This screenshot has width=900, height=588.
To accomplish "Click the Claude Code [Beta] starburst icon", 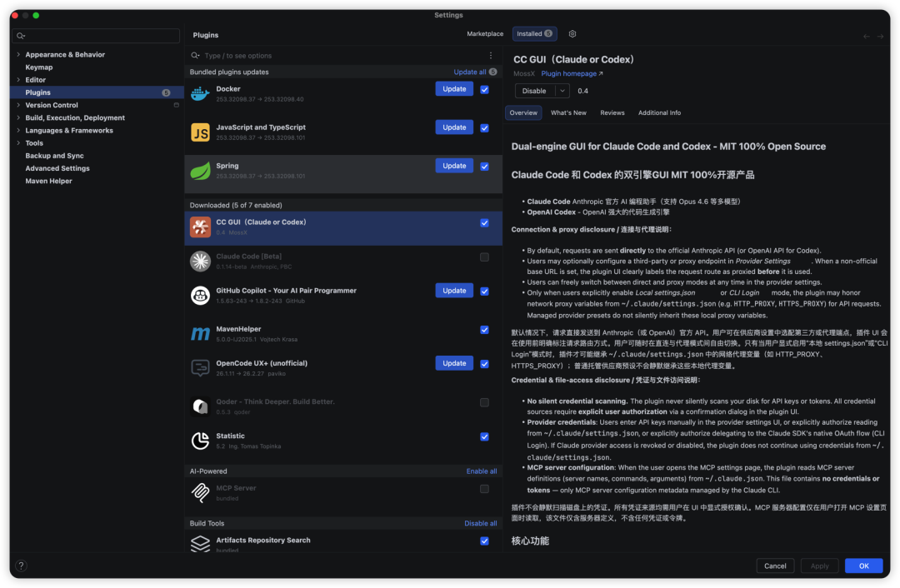I will tap(200, 261).
